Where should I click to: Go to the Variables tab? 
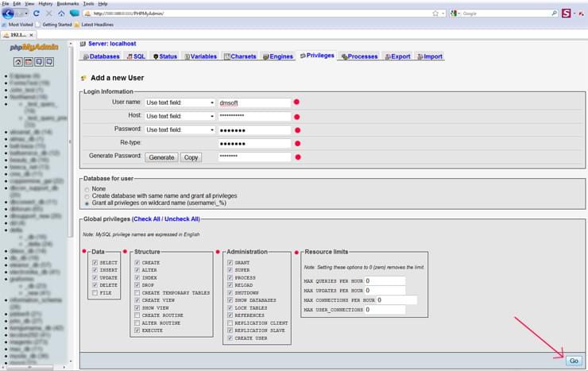pos(200,56)
